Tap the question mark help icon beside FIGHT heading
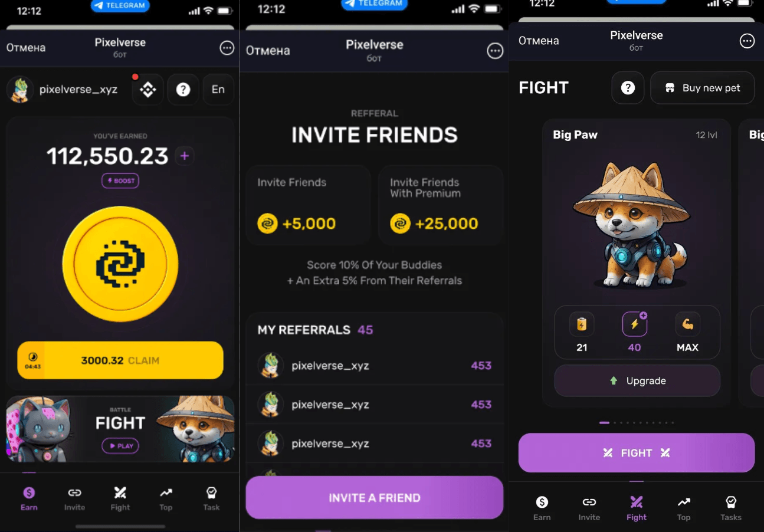This screenshot has height=532, width=764. click(x=628, y=88)
